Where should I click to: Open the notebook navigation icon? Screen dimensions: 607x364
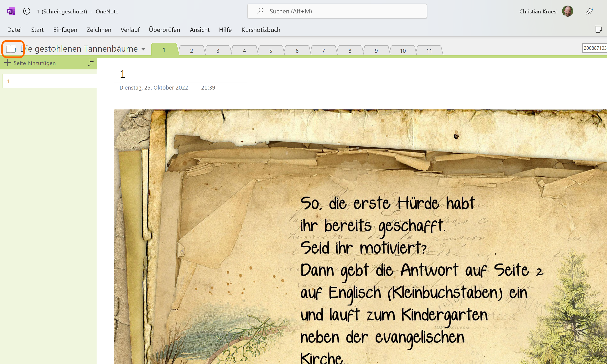pyautogui.click(x=11, y=49)
